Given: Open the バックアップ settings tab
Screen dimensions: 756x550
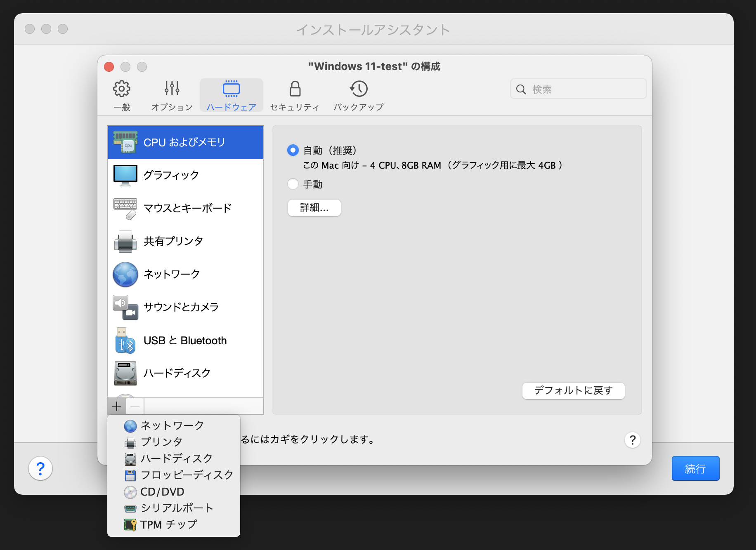Looking at the screenshot, I should click(x=358, y=95).
